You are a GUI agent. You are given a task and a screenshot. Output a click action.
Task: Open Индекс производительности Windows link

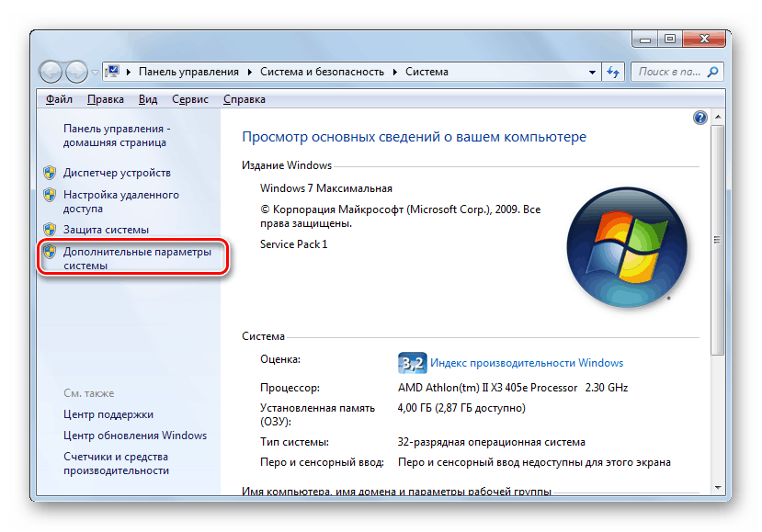click(x=527, y=363)
